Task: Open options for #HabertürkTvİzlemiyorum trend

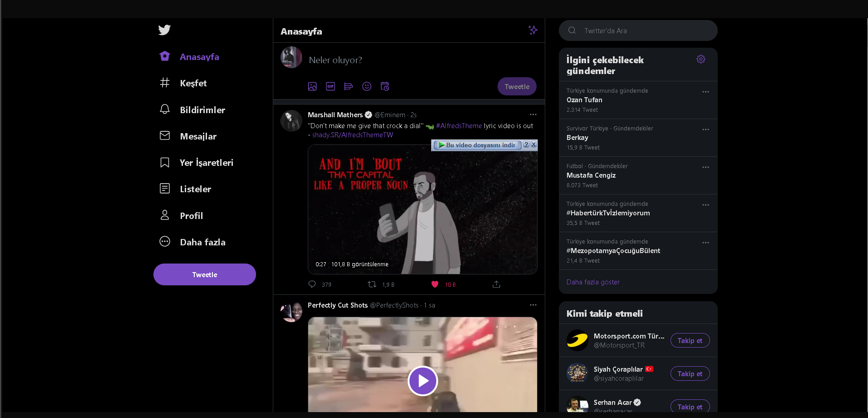Action: click(x=705, y=205)
